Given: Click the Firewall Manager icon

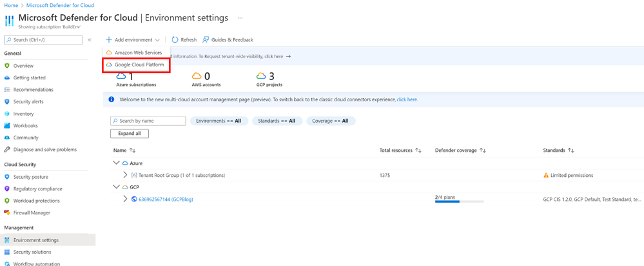Looking at the screenshot, I should pos(6,213).
